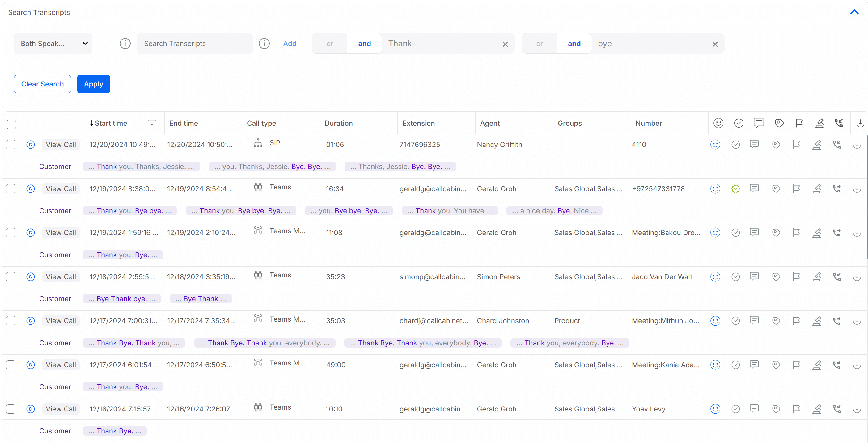The image size is (868, 443).
Task: Play the Nancy Griffith call recording
Action: [x=31, y=145]
